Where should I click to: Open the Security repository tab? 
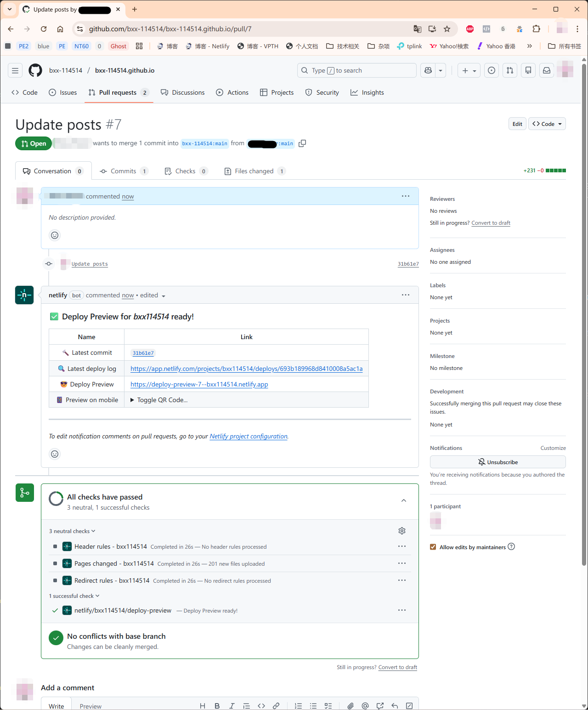(322, 92)
